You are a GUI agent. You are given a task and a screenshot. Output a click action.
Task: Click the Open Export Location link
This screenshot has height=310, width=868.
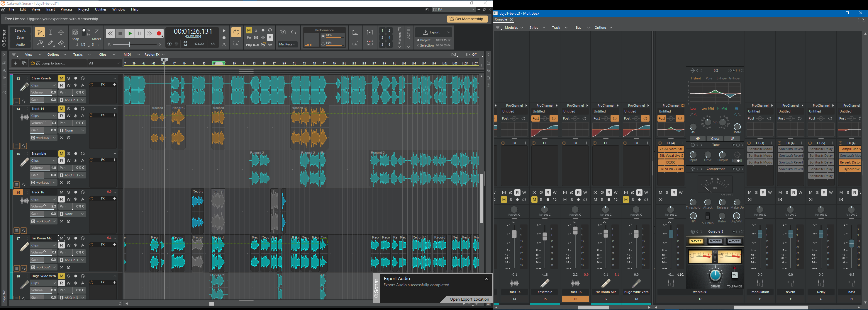click(469, 299)
